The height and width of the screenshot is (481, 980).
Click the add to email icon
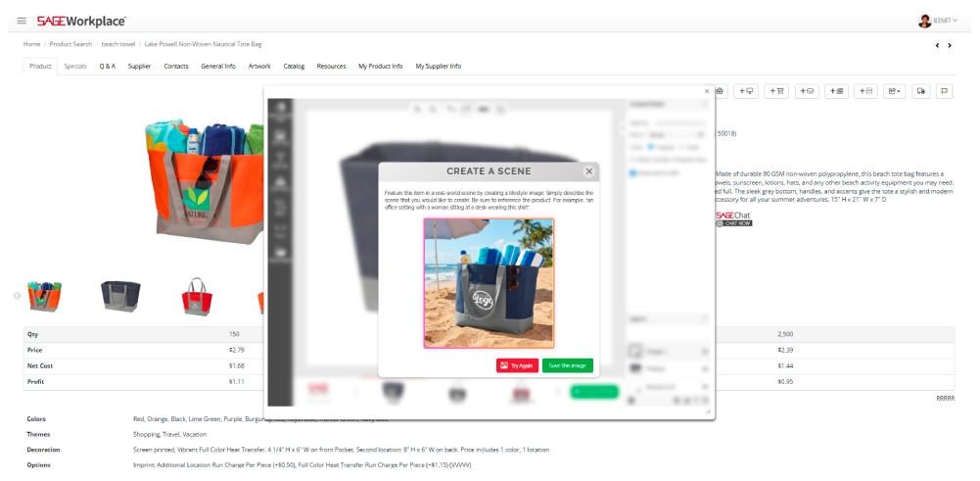pos(806,91)
